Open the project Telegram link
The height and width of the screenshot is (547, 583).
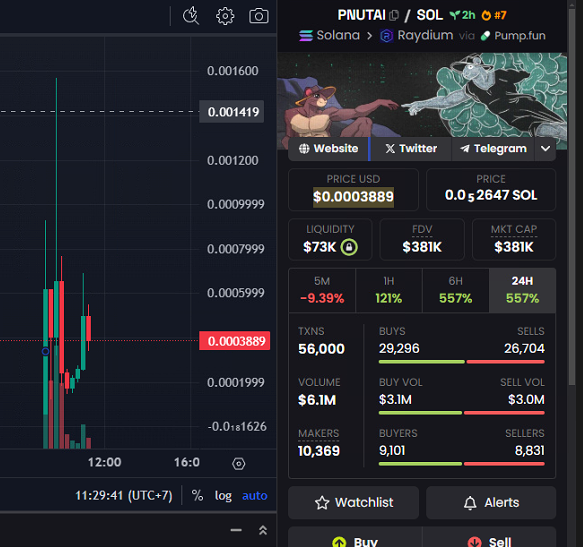click(x=493, y=149)
